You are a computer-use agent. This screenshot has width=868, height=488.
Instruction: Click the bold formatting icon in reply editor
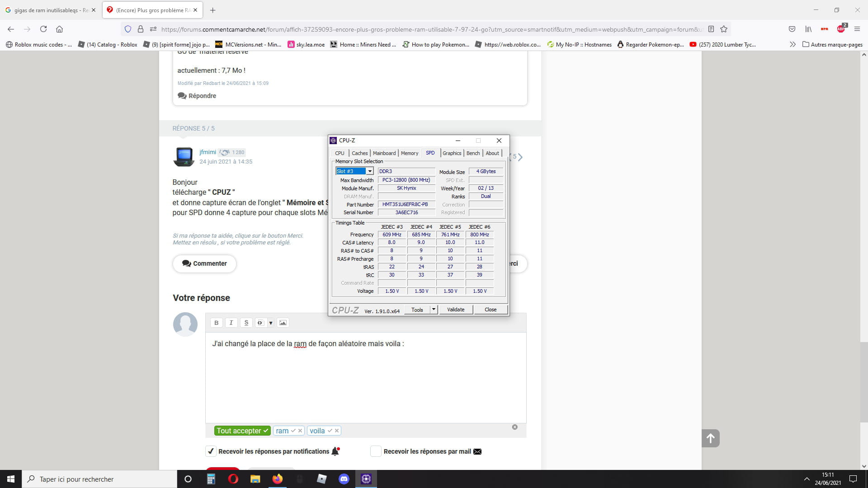216,323
